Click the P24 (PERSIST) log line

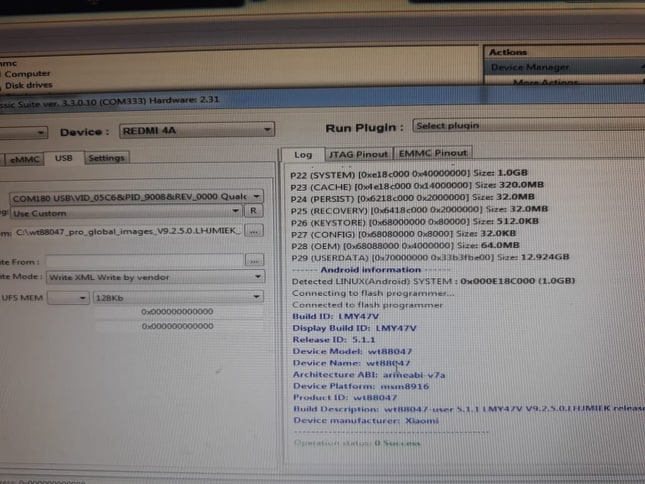(413, 198)
